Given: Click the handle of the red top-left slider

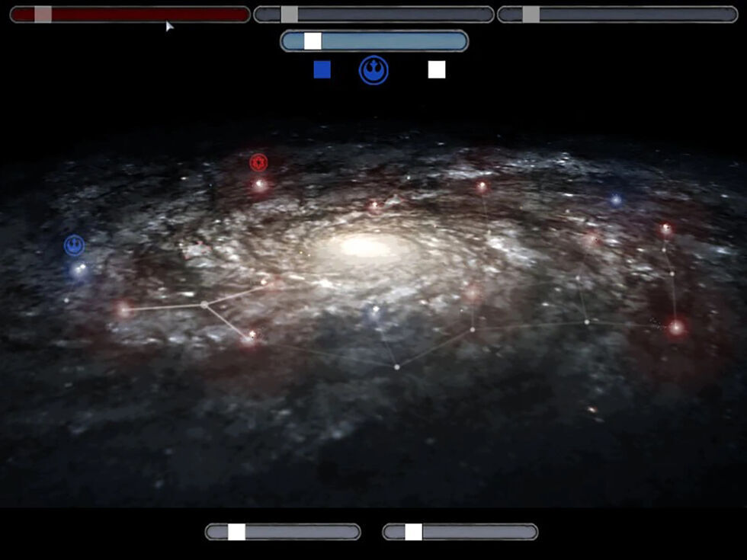Looking at the screenshot, I should click(x=43, y=14).
